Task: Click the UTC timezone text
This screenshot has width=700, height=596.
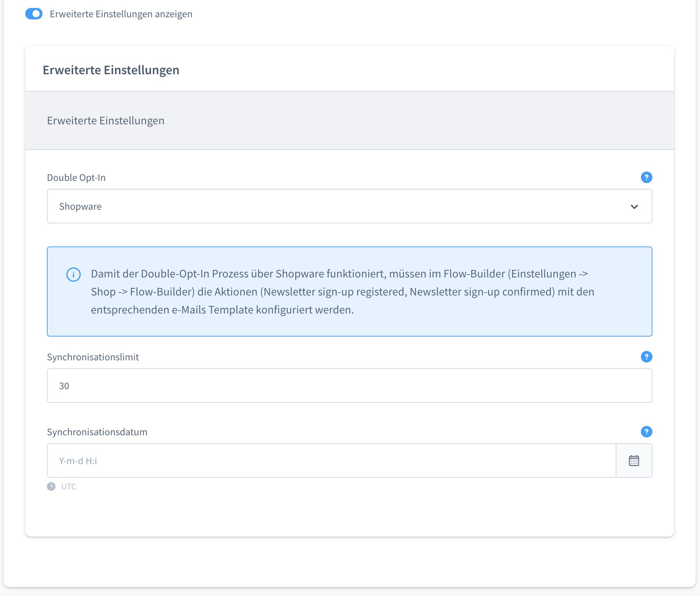Action: click(x=68, y=486)
